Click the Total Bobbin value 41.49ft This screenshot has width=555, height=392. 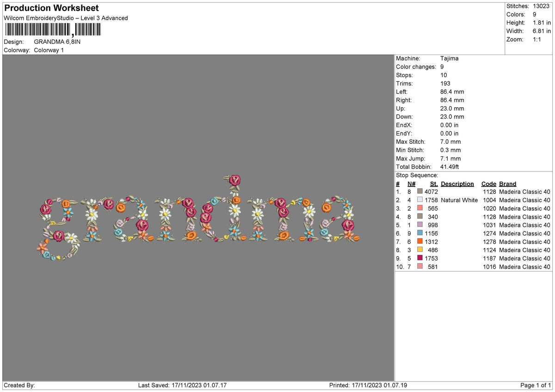pos(450,167)
